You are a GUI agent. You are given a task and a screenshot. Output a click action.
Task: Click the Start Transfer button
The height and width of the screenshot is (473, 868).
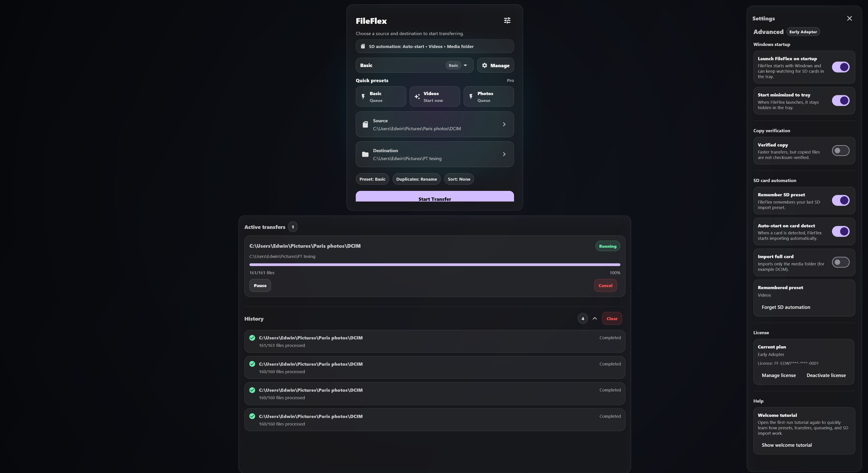(435, 198)
